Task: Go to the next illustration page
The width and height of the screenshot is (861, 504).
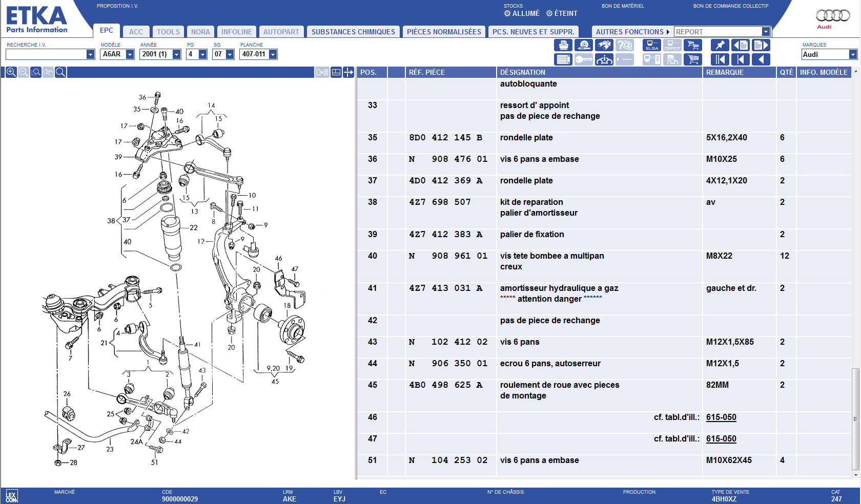Action: point(761,46)
